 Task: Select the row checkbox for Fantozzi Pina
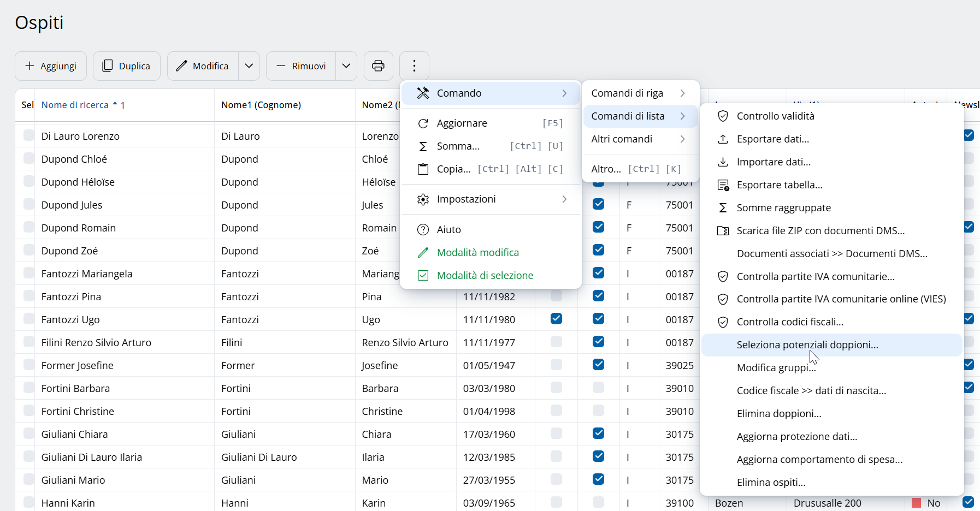point(29,296)
